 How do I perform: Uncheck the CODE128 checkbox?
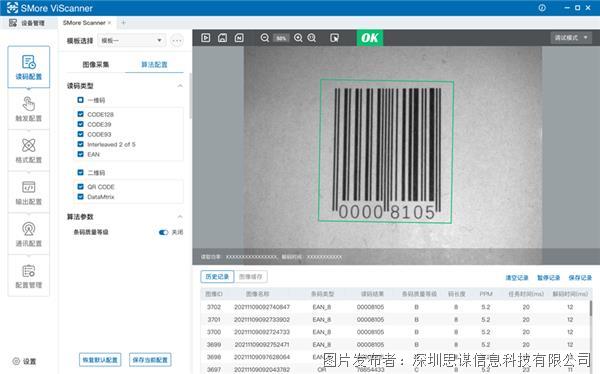[x=80, y=114]
